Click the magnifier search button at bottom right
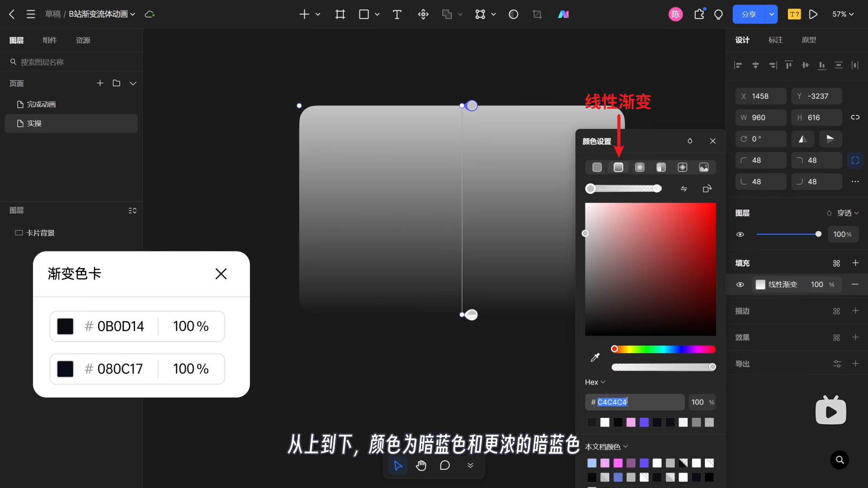Image resolution: width=868 pixels, height=488 pixels. (840, 460)
